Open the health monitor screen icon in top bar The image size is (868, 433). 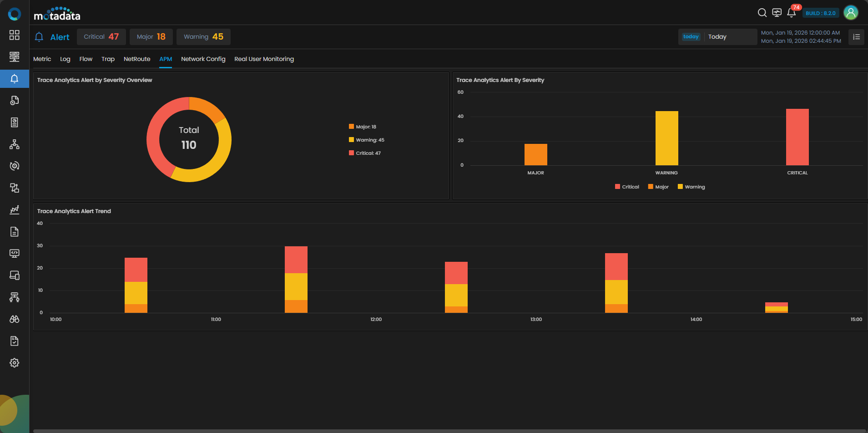point(777,13)
